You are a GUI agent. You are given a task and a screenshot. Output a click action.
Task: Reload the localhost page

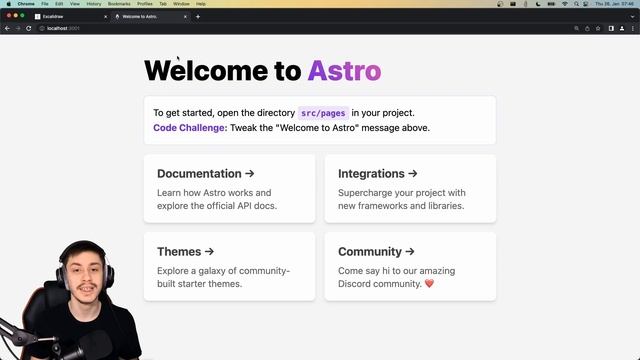coord(29,28)
